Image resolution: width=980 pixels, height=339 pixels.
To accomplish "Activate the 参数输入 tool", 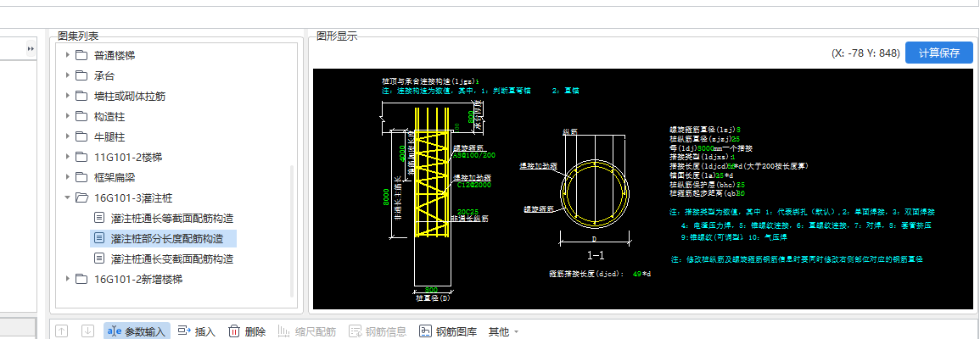I will 137,331.
